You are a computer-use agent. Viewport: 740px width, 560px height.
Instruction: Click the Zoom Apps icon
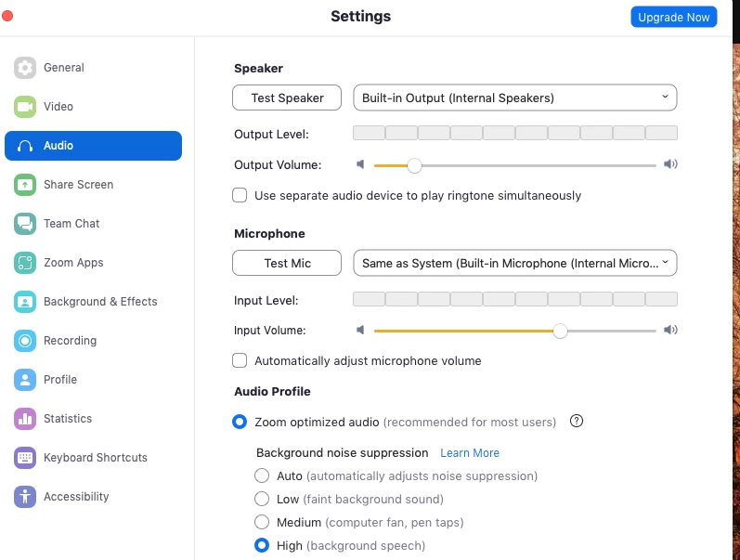(25, 263)
